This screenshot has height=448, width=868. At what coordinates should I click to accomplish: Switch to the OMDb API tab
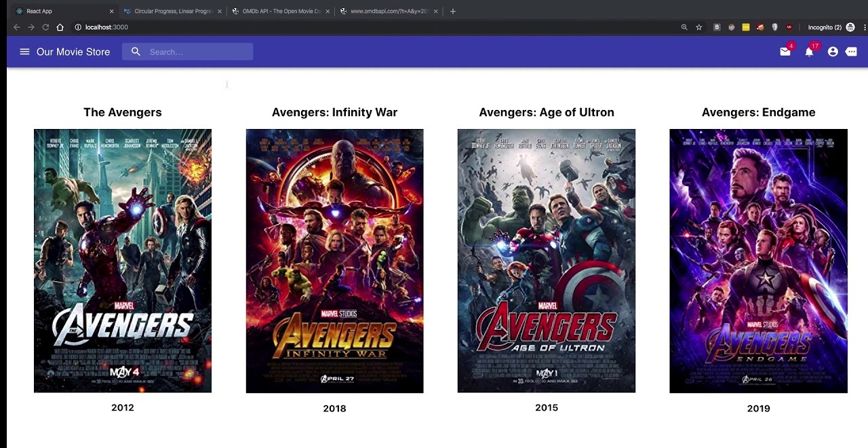(x=281, y=11)
